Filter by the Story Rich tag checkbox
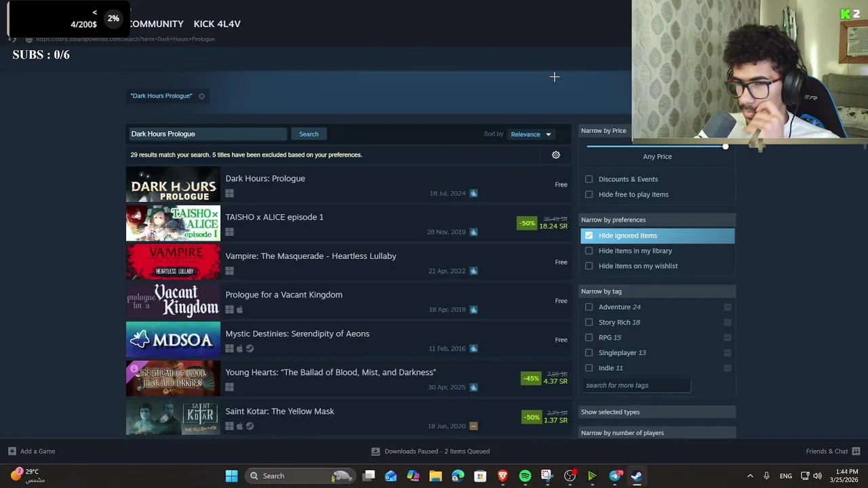Viewport: 868px width, 488px height. click(589, 323)
